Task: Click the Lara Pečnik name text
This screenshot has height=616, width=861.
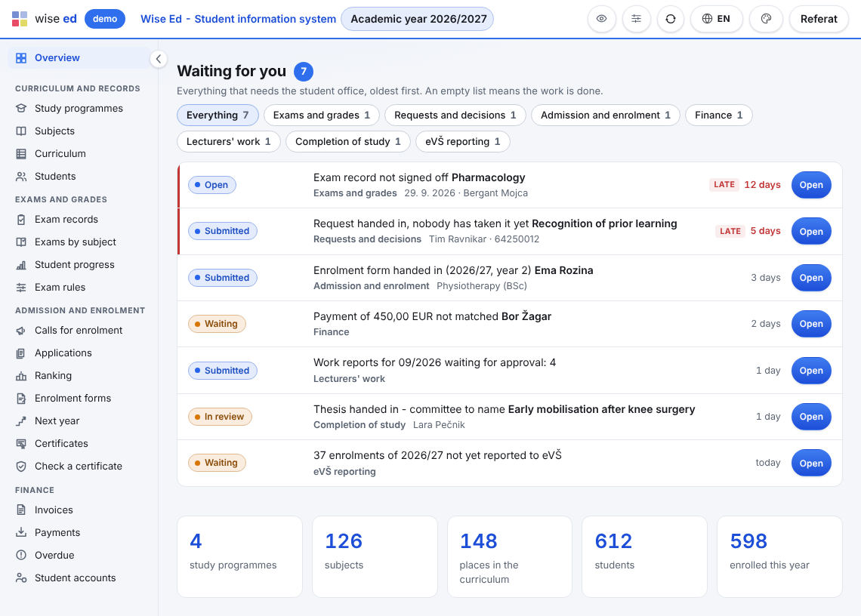Action: point(439,425)
